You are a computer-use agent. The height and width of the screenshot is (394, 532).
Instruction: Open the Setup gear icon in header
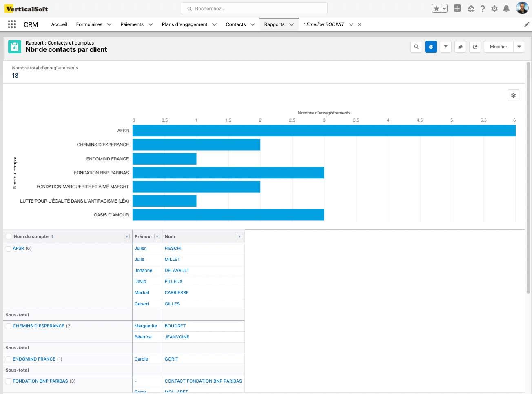pyautogui.click(x=494, y=9)
